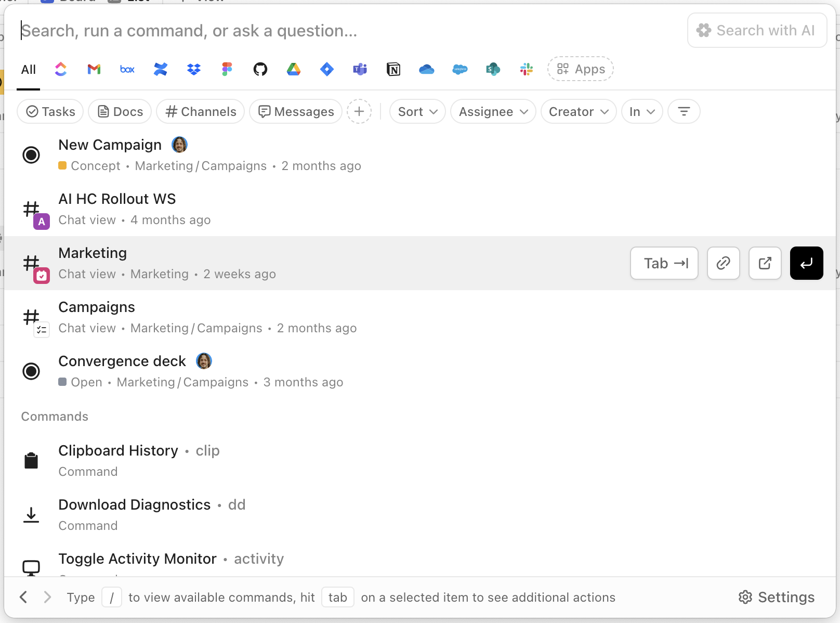840x623 pixels.
Task: Toggle the Tasks result filter
Action: (x=50, y=111)
